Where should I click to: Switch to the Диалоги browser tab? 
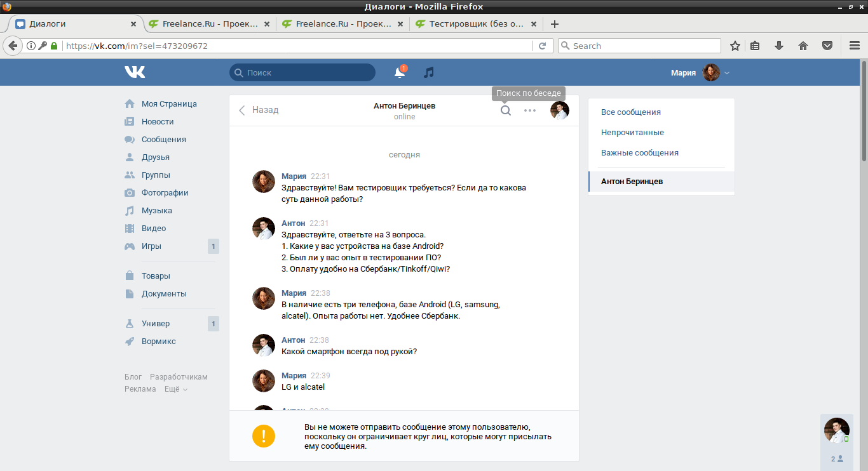click(x=75, y=24)
